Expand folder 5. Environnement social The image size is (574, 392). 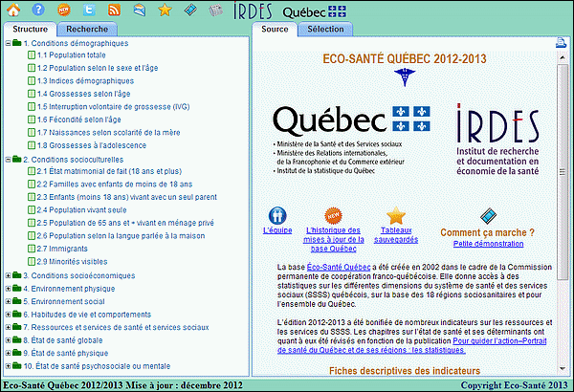[8, 301]
